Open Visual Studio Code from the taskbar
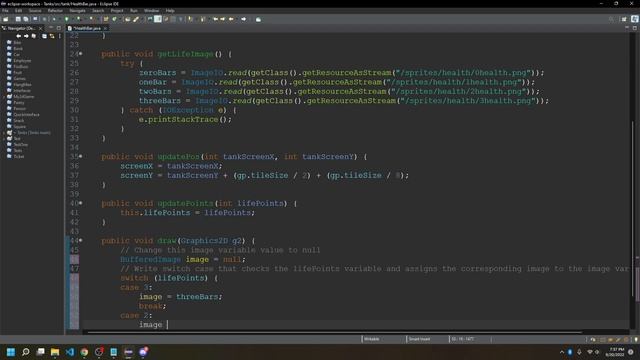 tap(70, 352)
